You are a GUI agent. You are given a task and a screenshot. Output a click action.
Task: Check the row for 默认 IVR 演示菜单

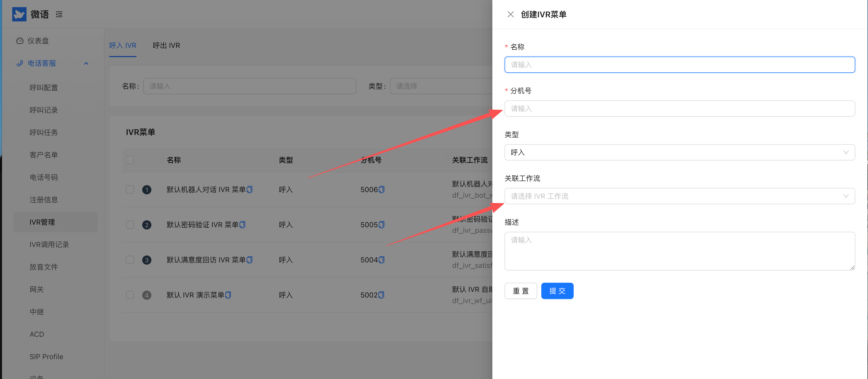130,295
